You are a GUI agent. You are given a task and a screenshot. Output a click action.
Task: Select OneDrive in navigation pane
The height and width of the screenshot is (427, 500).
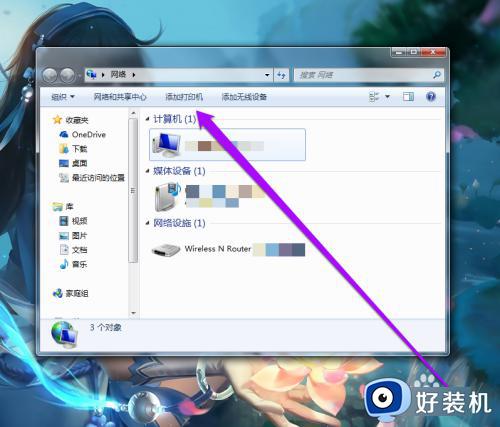(89, 135)
